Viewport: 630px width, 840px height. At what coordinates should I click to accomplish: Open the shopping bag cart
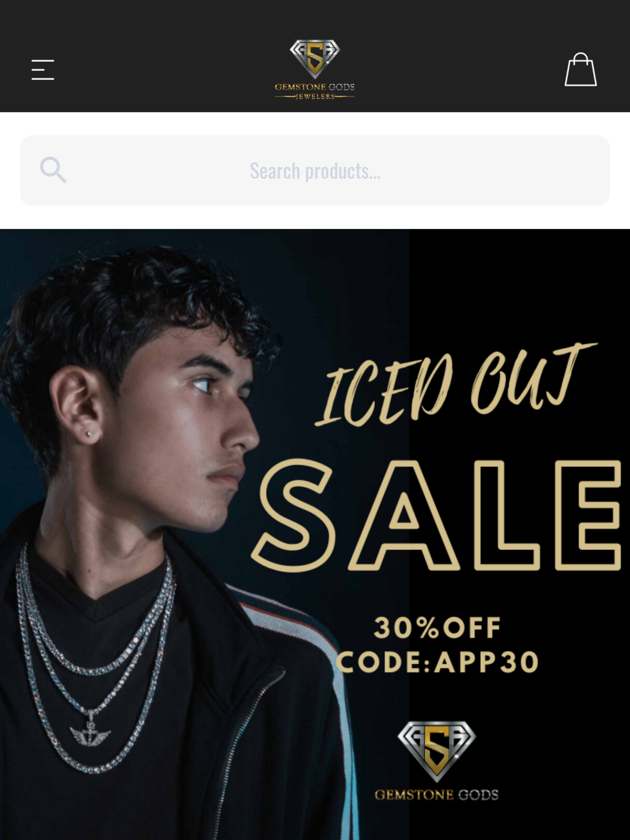(580, 69)
